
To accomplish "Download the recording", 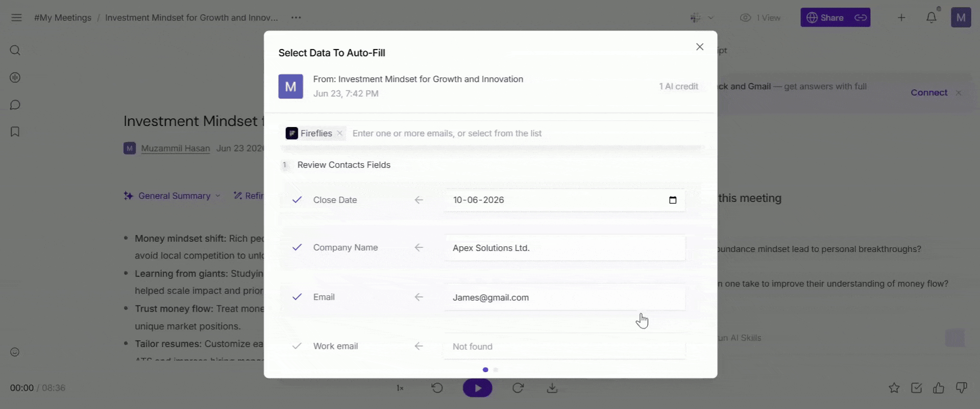I will click(552, 388).
